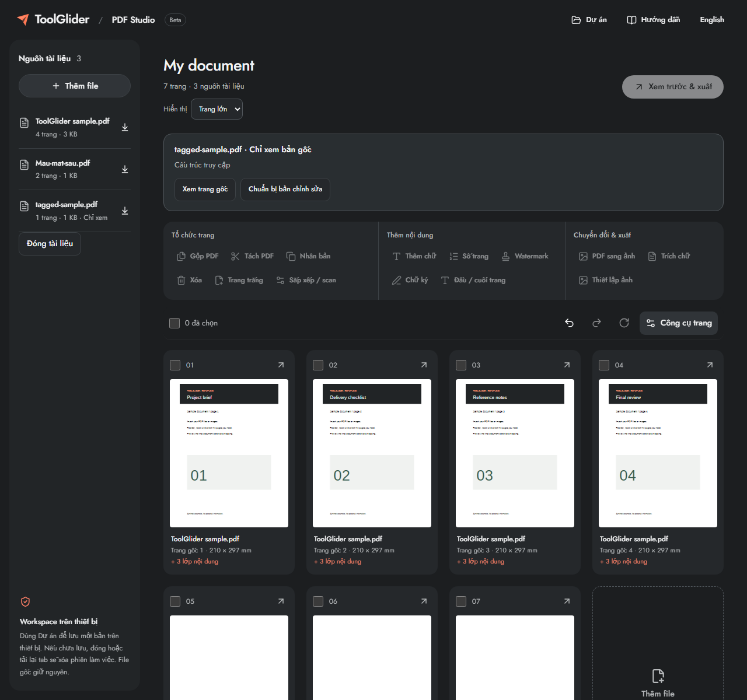Screen dimensions: 747x700
Task: Click the Thêm file dashed tile
Action: point(658,643)
